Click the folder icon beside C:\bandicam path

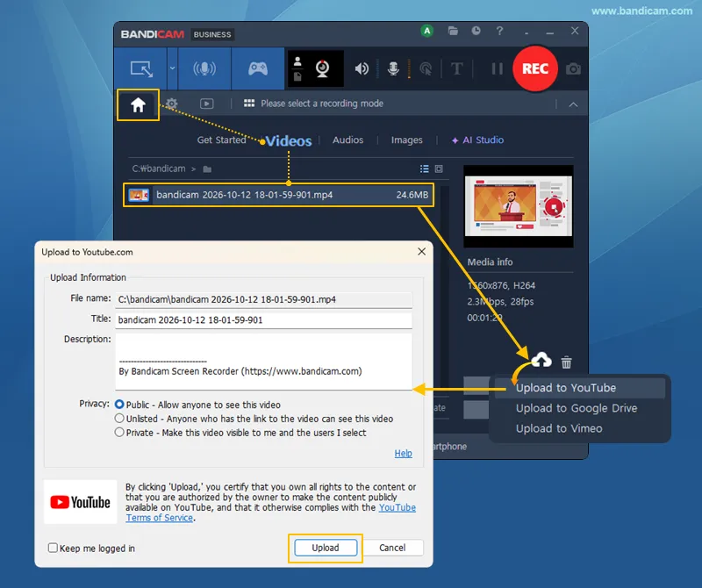click(x=207, y=169)
